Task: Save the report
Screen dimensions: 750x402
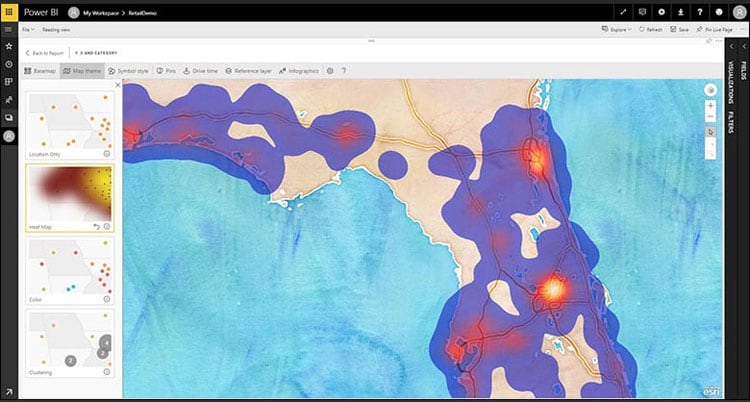Action: click(679, 30)
